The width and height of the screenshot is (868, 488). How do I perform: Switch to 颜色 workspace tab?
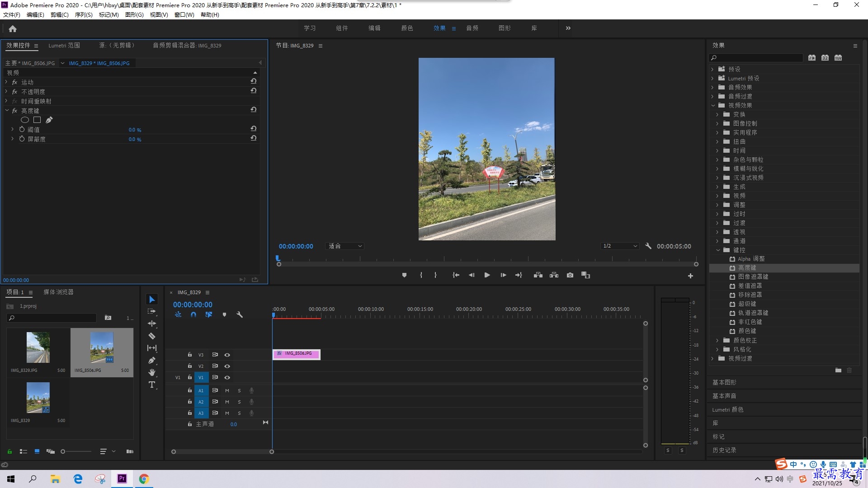[407, 28]
